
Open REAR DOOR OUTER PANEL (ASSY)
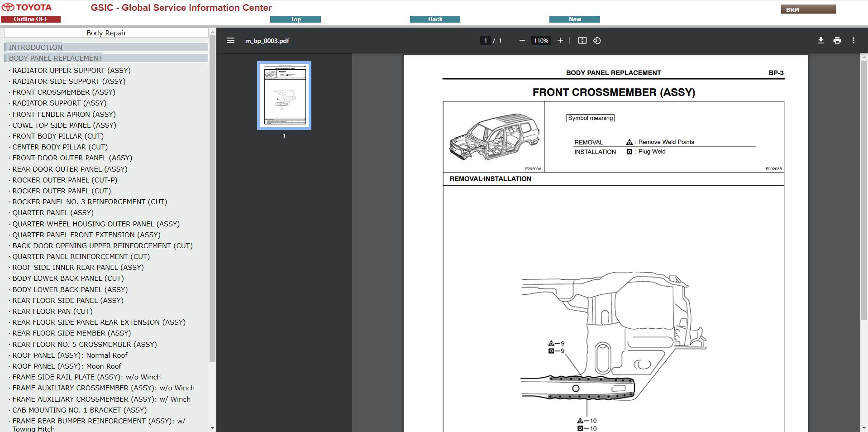tap(70, 169)
